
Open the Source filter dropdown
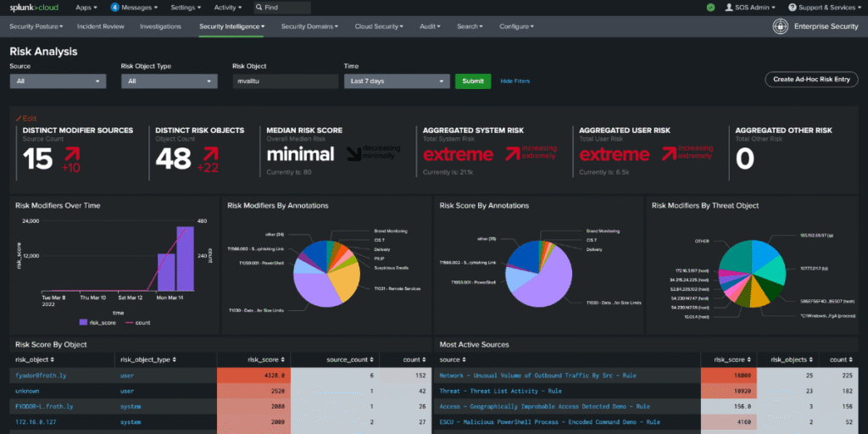(x=58, y=81)
